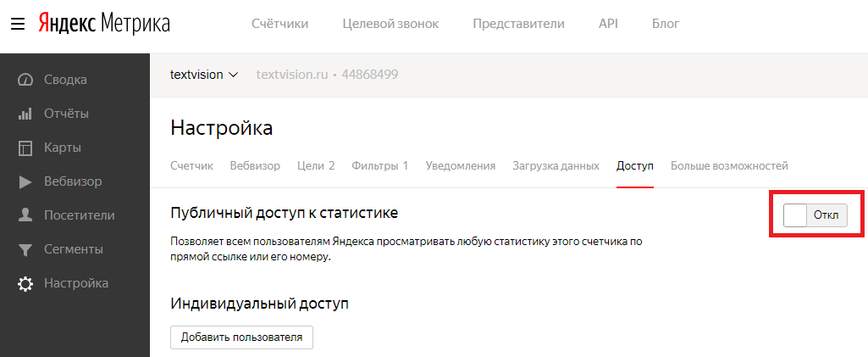868x357 pixels.
Task: Click the Посетители person icon
Action: [25, 215]
